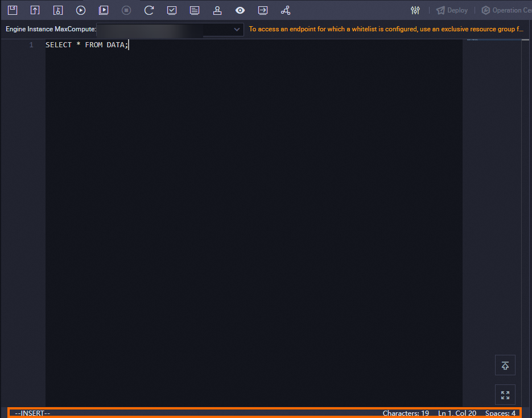
Task: Click the Deploy button
Action: point(452,10)
